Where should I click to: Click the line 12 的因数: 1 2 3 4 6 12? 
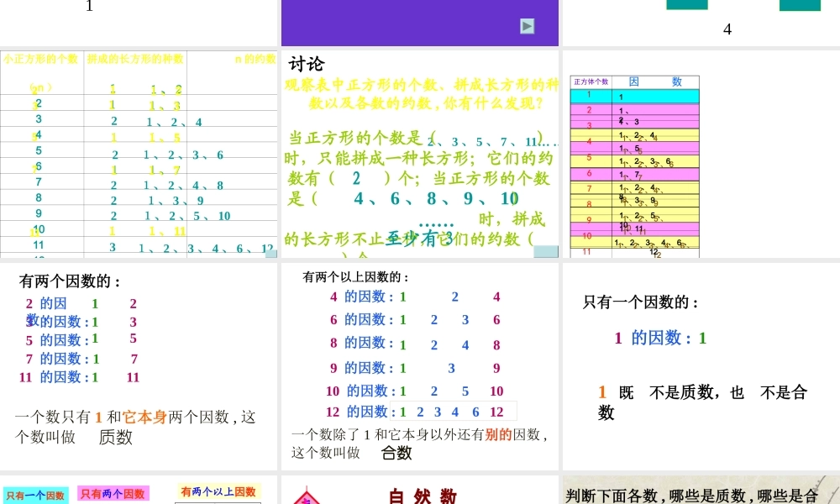415,412
